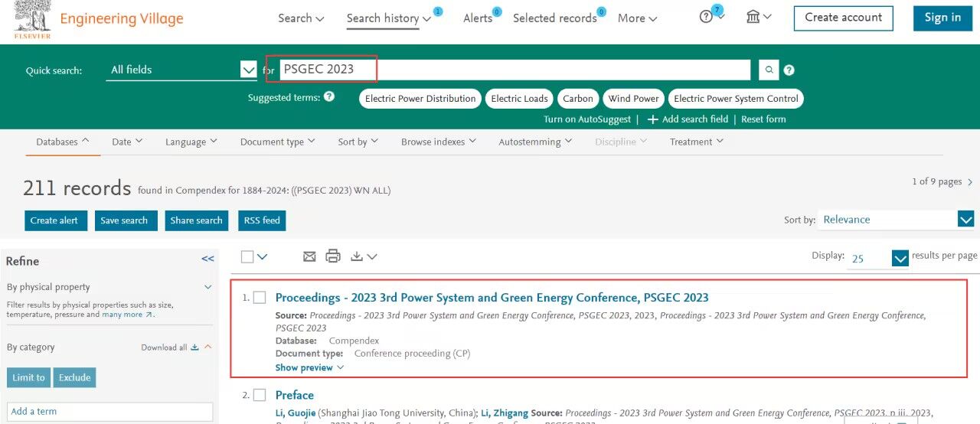Select suggested term Electric Loads
The image size is (980, 424).
point(519,98)
